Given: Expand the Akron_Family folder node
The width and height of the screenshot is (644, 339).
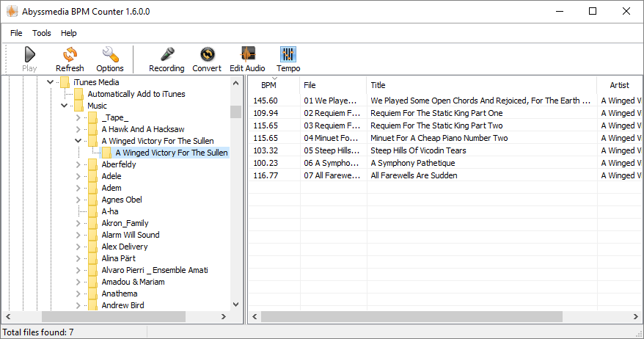Looking at the screenshot, I should (x=78, y=224).
